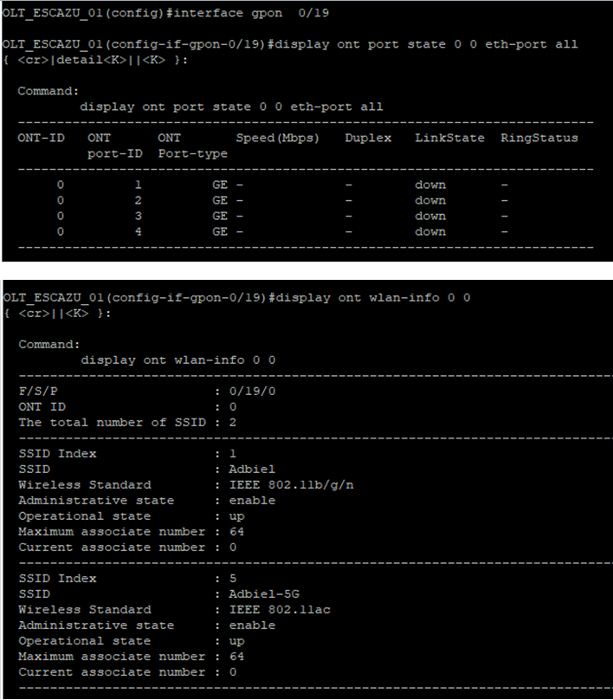Click SSID Index value 5
The width and height of the screenshot is (613, 700).
[232, 578]
